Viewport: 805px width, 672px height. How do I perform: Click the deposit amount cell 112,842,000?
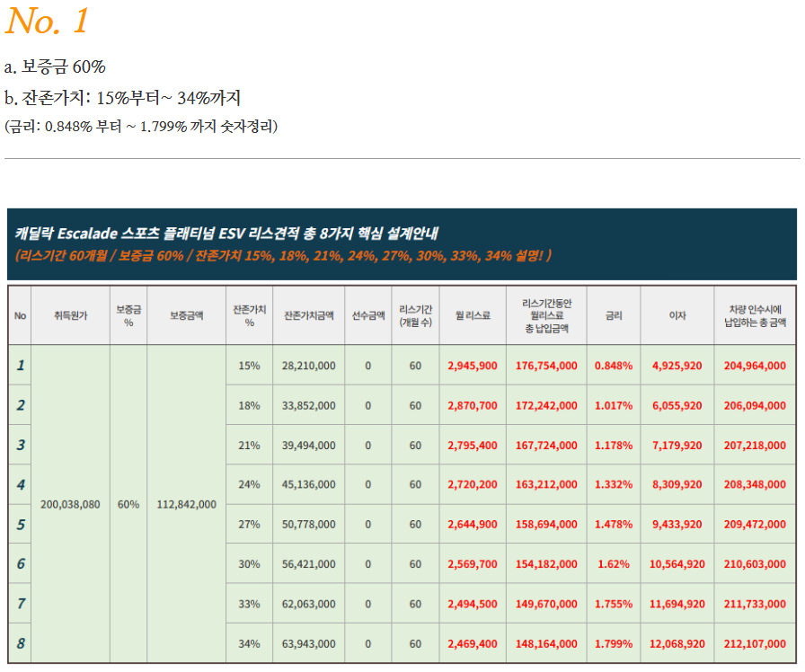(x=186, y=505)
